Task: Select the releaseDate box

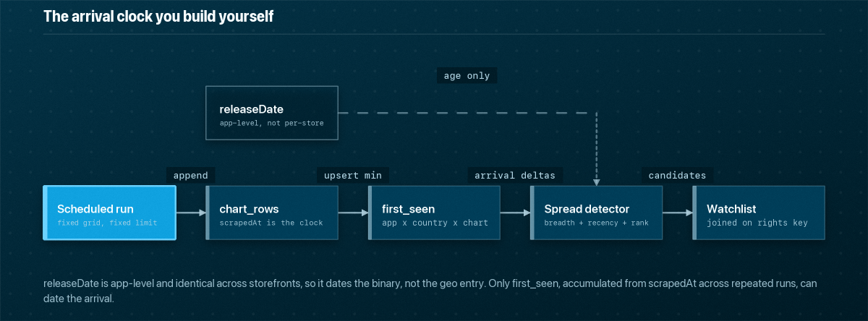Action: click(x=272, y=114)
